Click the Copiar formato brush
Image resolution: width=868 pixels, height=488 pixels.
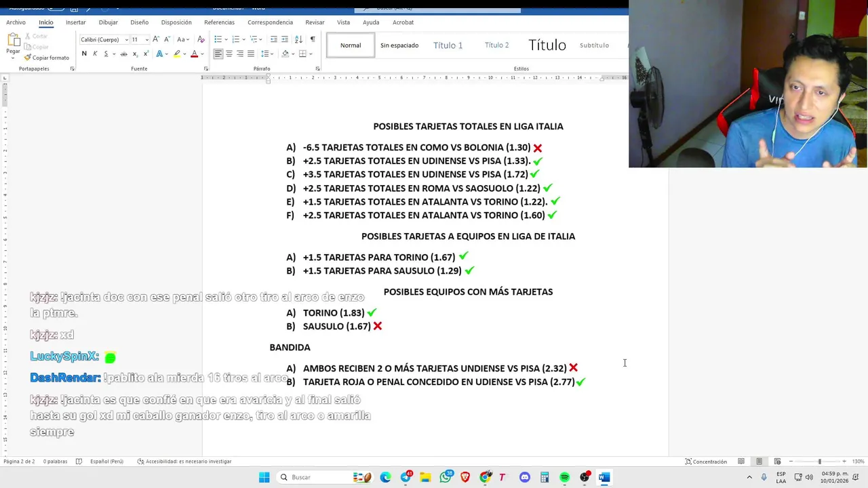46,58
